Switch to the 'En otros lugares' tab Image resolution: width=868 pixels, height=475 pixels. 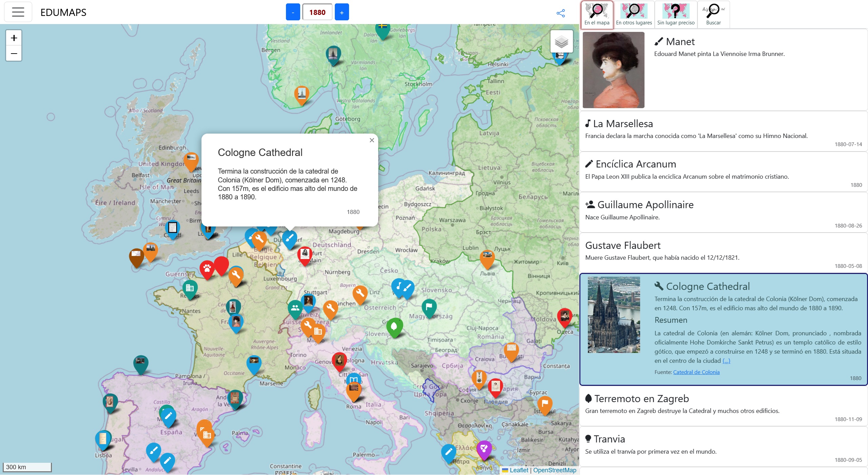point(634,14)
